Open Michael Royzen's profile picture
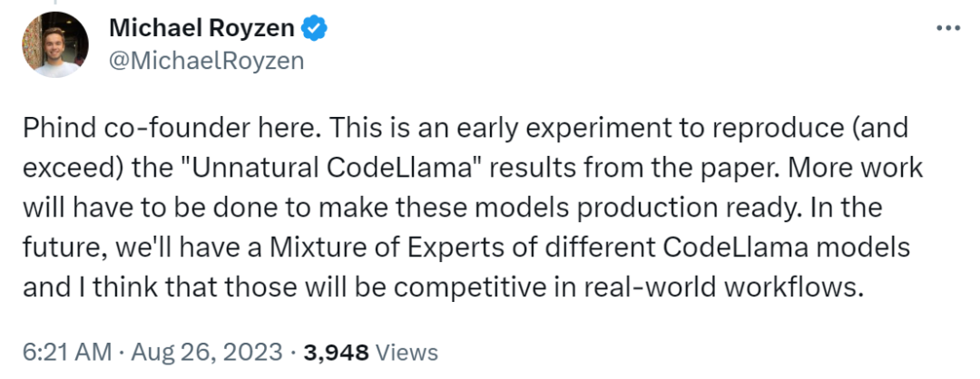This screenshot has width=980, height=379. (x=54, y=44)
